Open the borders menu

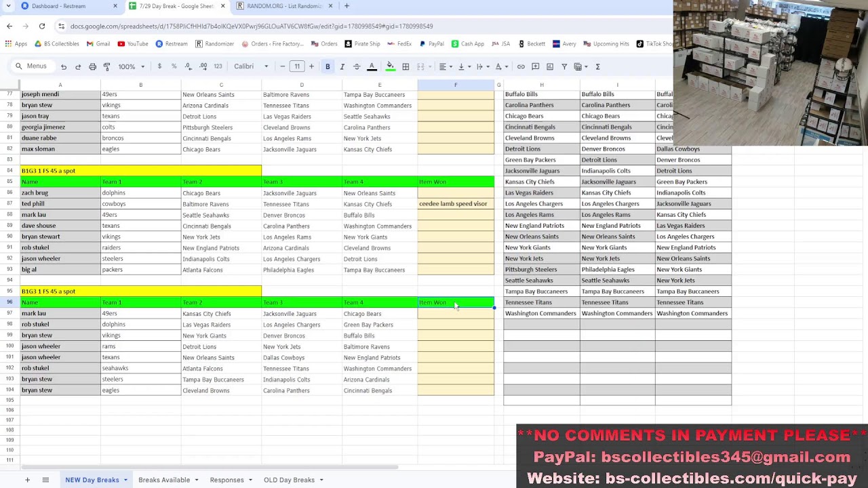406,66
